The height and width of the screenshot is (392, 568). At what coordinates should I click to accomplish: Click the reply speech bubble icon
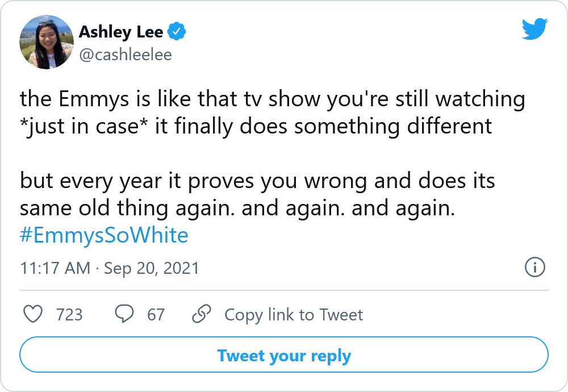(x=124, y=314)
